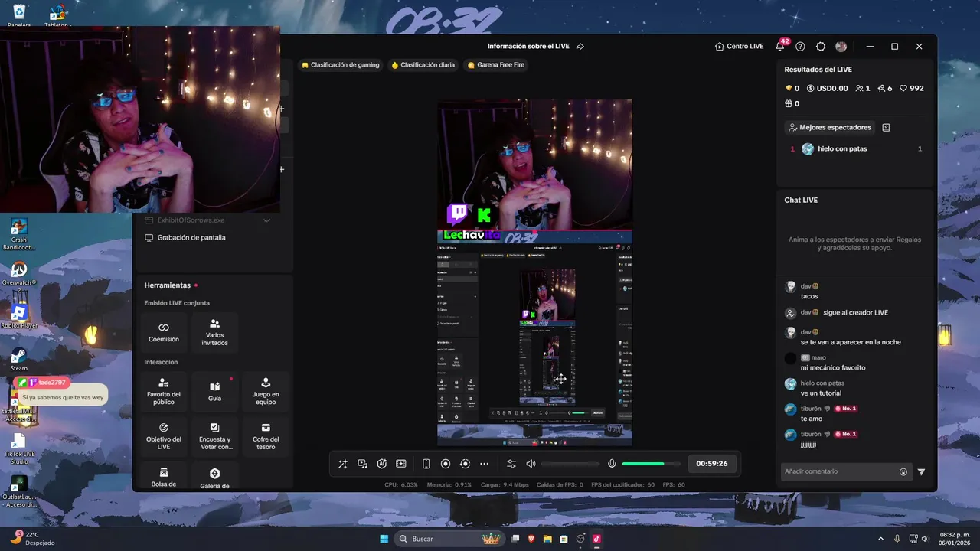The image size is (980, 551).
Task: Mute the speaker output
Action: click(x=531, y=464)
